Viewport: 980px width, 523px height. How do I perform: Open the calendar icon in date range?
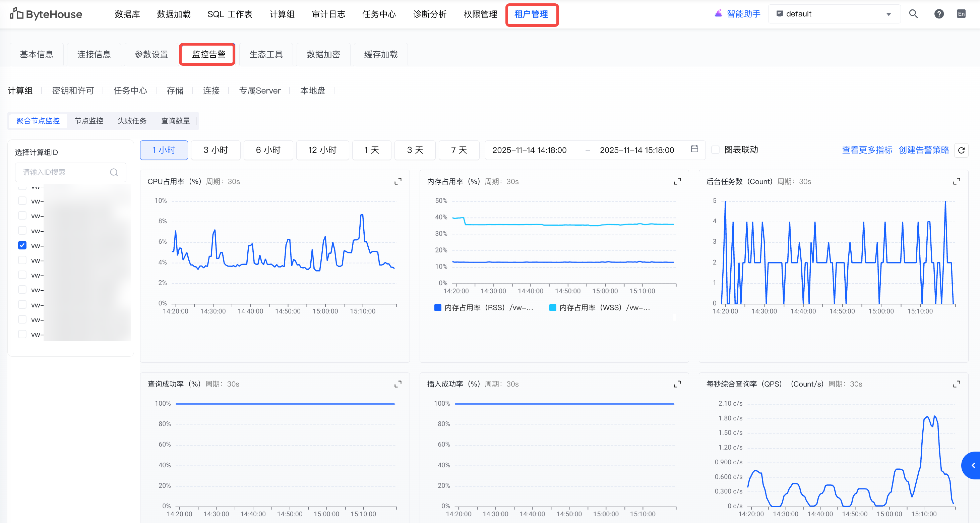tap(694, 149)
